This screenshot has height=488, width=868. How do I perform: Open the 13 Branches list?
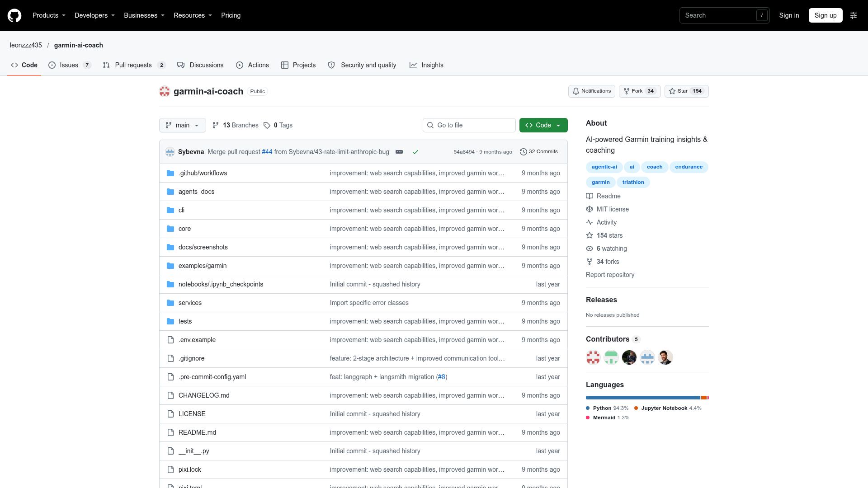tap(236, 125)
